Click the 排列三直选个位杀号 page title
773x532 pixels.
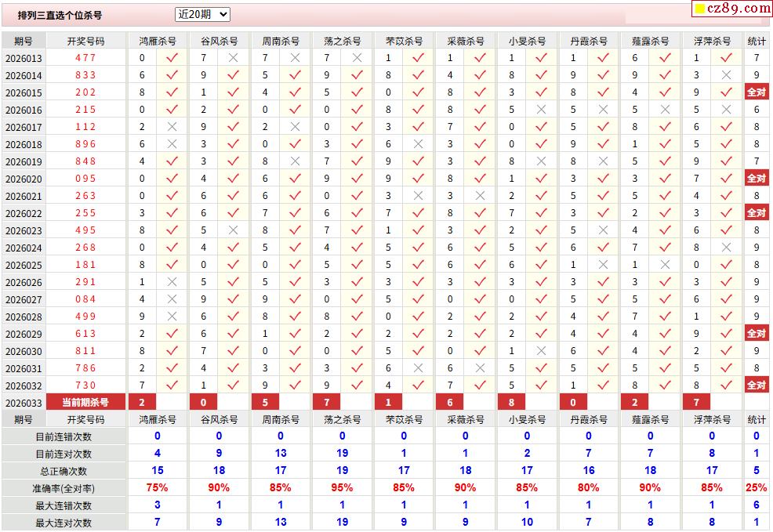pos(60,15)
